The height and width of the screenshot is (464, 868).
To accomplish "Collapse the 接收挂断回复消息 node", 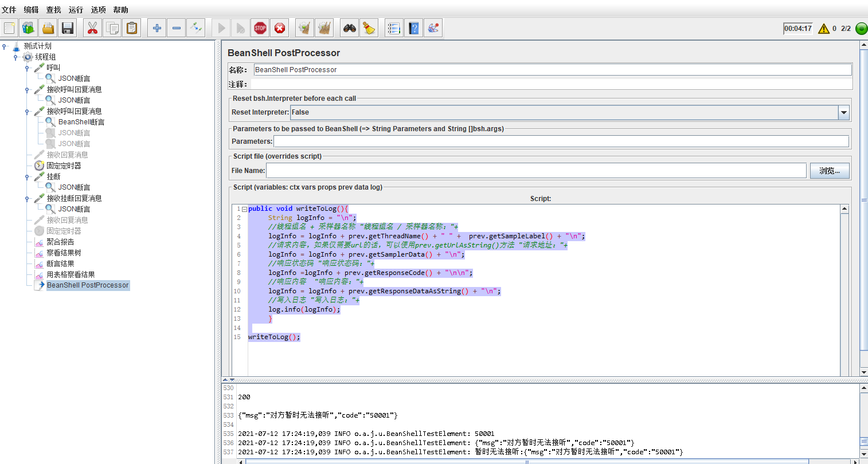I will (x=28, y=198).
